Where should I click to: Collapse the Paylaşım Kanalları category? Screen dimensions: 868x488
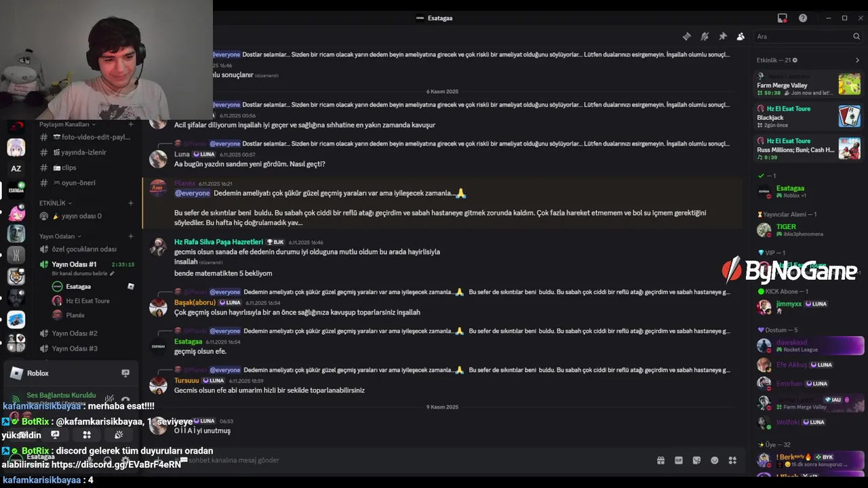pos(66,125)
